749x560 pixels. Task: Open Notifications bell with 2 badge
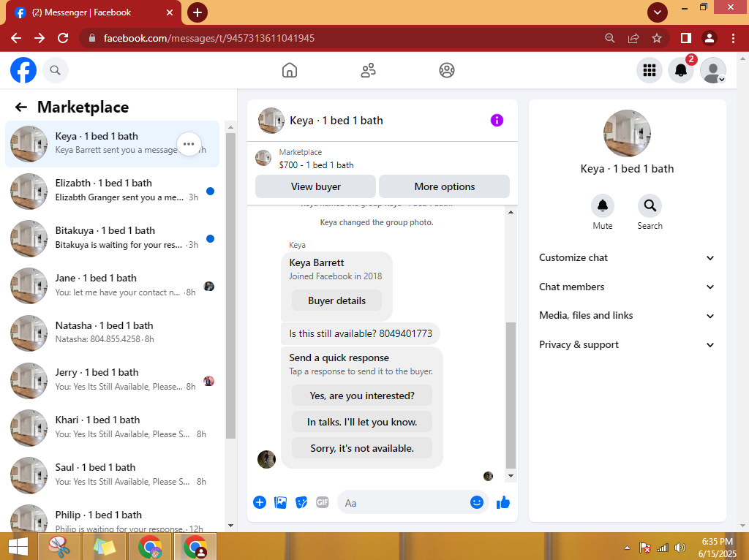pyautogui.click(x=681, y=70)
